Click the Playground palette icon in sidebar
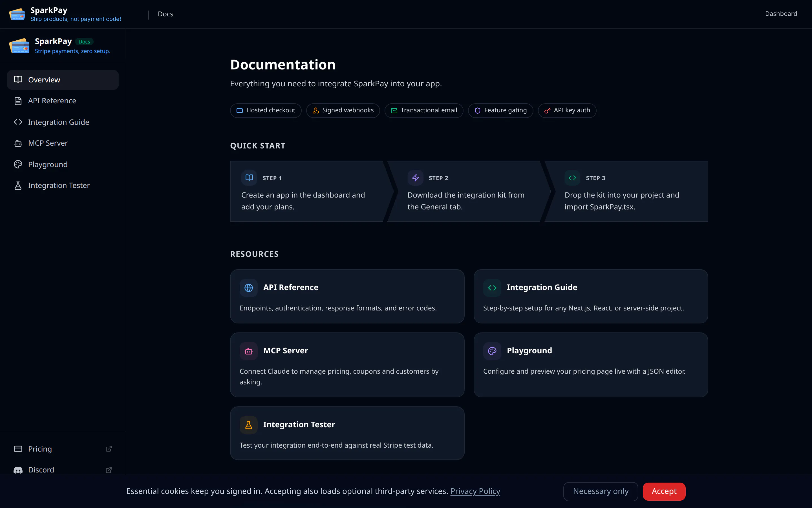This screenshot has width=812, height=508. [18, 164]
